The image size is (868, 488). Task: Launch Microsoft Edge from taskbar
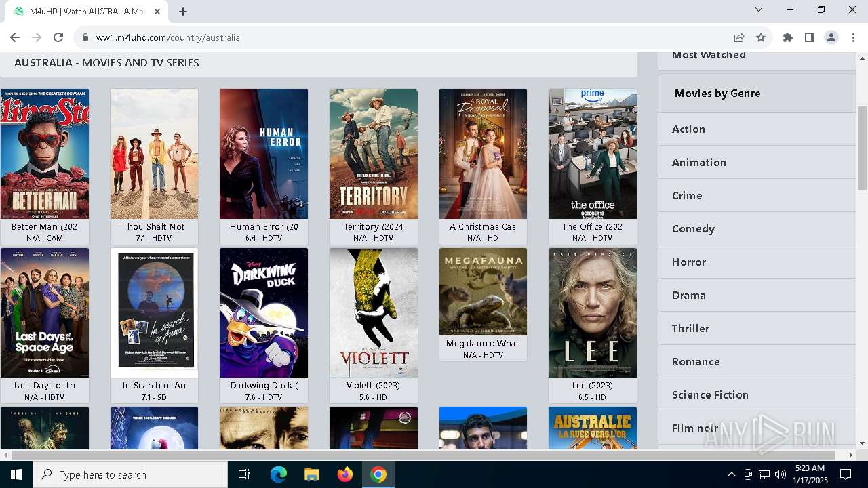click(x=279, y=474)
